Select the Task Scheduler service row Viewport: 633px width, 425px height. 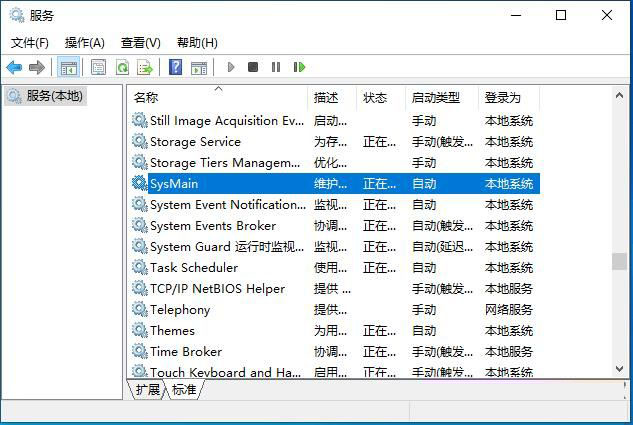194,268
